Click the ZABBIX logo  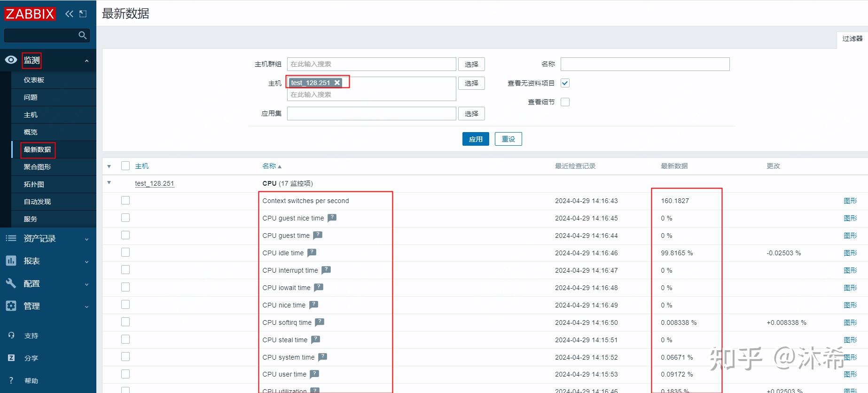click(30, 14)
